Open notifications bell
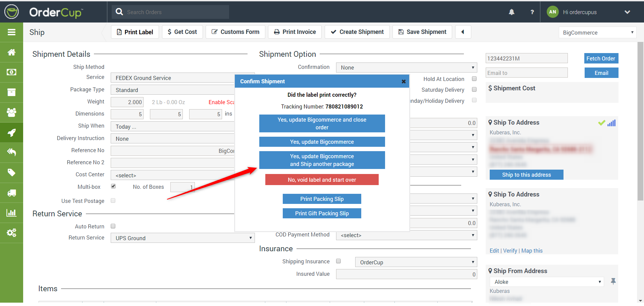This screenshot has width=644, height=306. tap(512, 12)
